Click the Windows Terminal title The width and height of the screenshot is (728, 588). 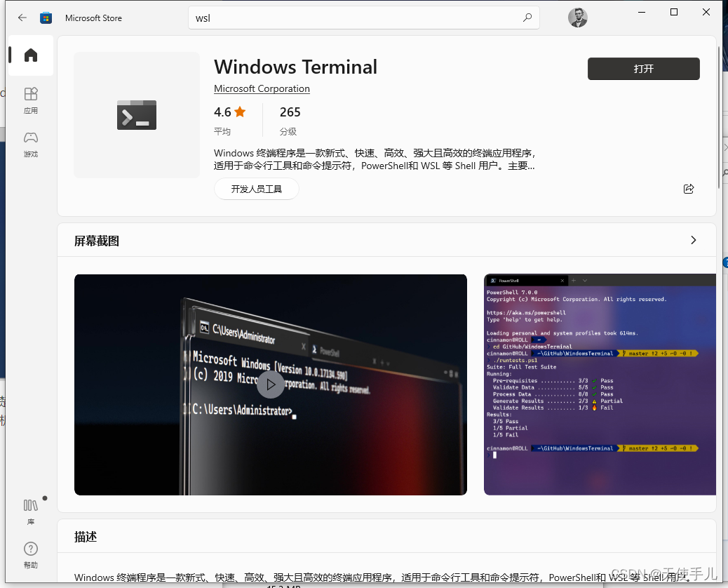coord(295,67)
